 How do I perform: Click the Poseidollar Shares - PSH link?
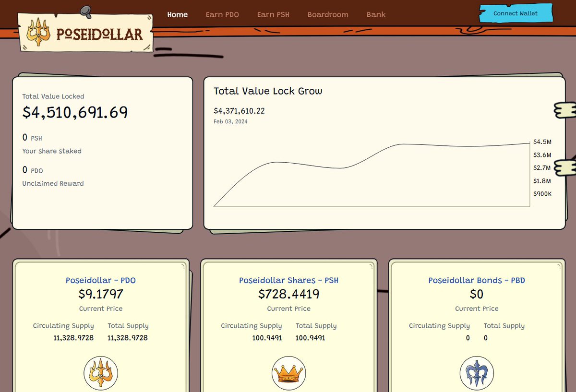(x=288, y=280)
